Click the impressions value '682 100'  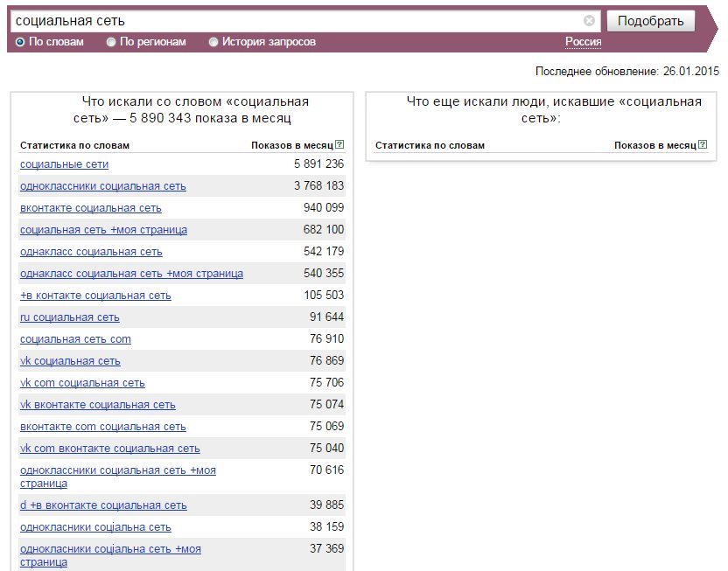pyautogui.click(x=324, y=229)
